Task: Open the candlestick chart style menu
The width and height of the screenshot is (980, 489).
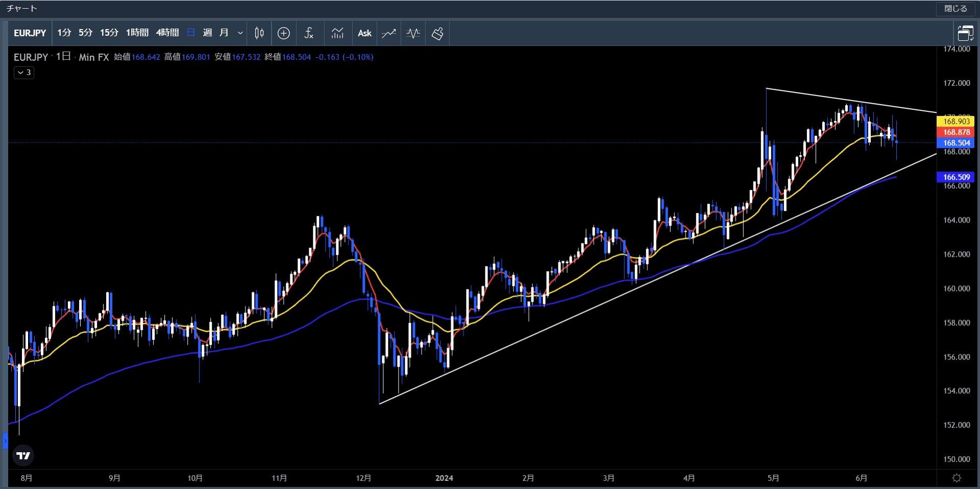Action: (259, 33)
